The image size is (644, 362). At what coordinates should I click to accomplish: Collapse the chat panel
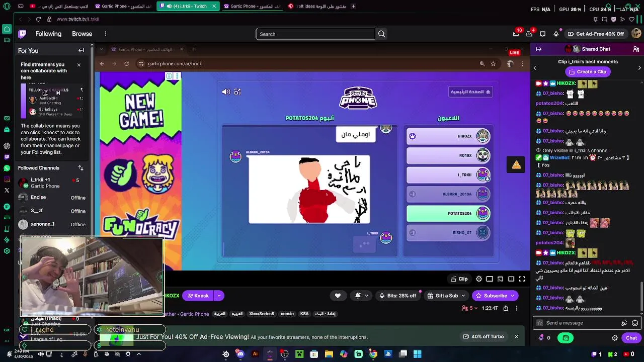[539, 49]
